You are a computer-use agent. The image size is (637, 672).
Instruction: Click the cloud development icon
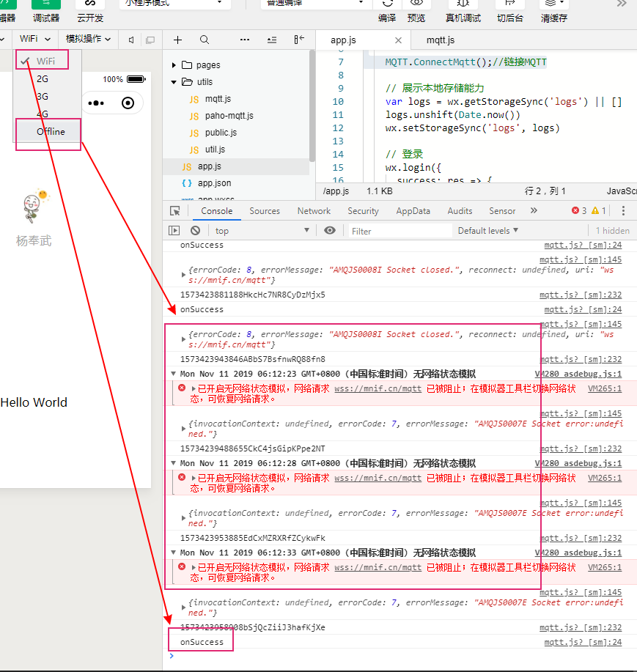pyautogui.click(x=90, y=4)
